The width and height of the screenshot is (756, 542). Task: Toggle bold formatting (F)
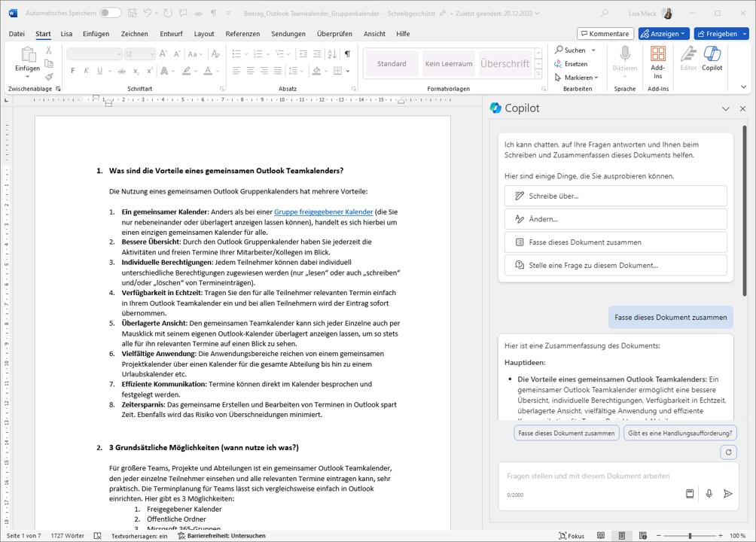pos(73,71)
